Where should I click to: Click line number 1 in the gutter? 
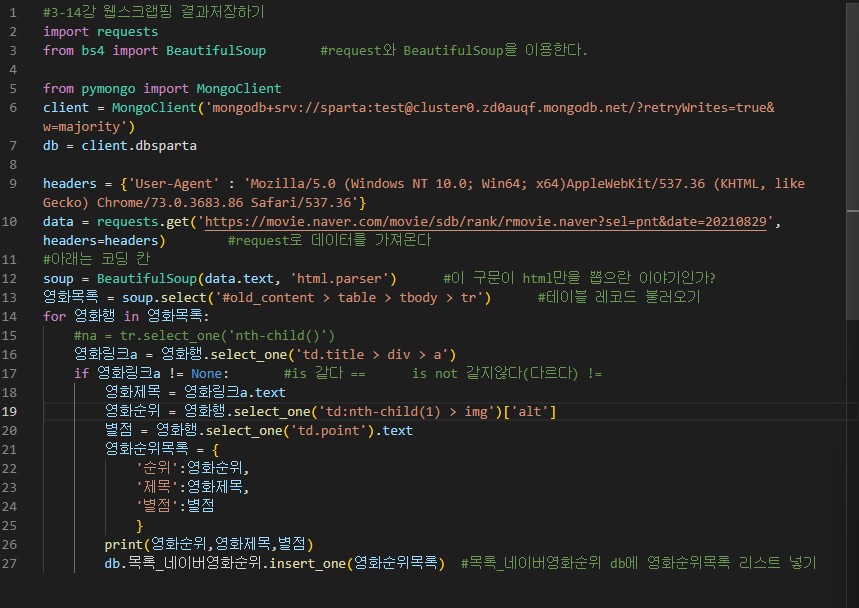[x=13, y=13]
